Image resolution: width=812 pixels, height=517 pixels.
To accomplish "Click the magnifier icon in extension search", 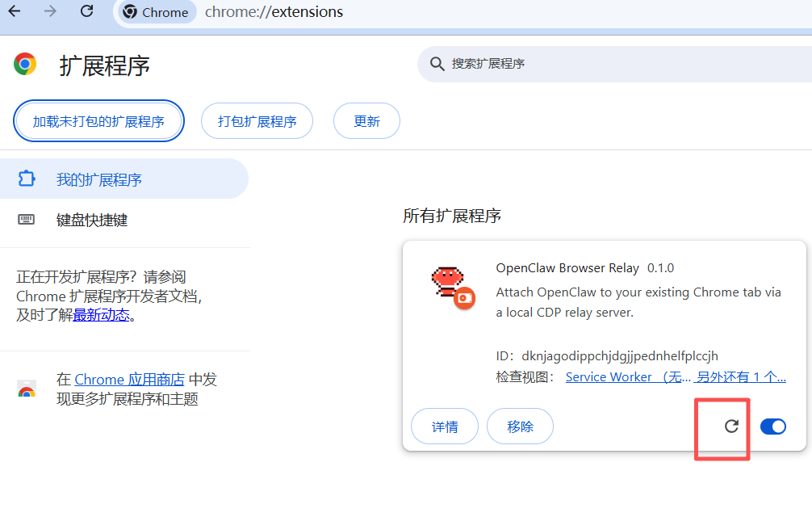I will pyautogui.click(x=437, y=64).
